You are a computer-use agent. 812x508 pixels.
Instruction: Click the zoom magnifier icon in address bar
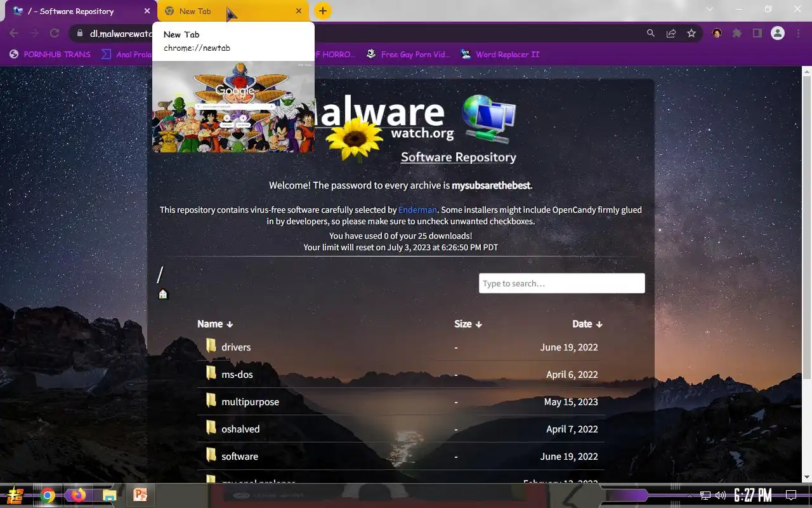651,34
